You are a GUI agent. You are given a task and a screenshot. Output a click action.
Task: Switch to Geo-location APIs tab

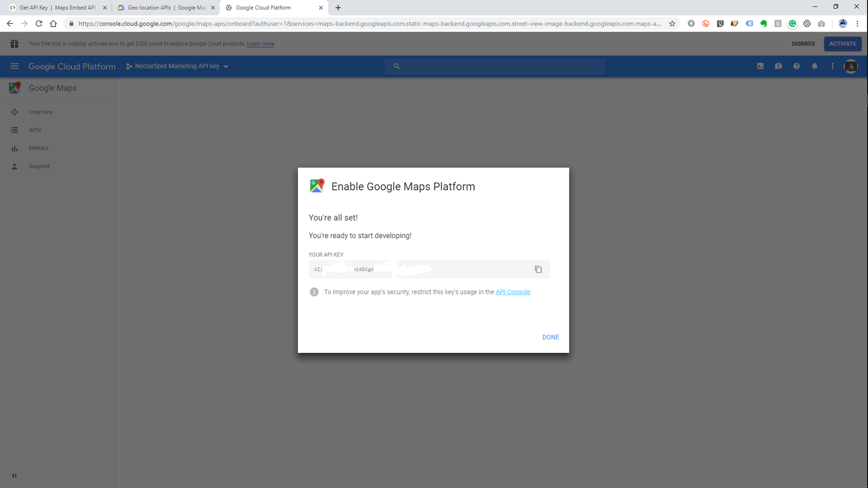point(165,8)
